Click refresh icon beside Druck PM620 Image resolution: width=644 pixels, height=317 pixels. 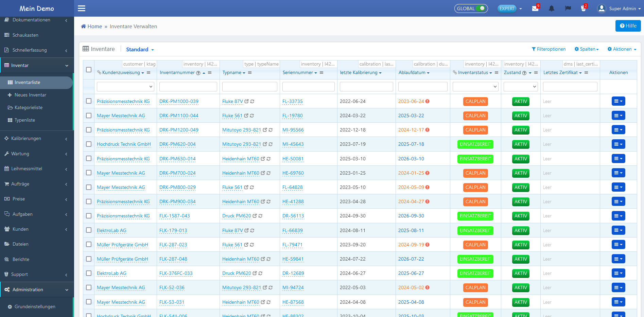[260, 216]
